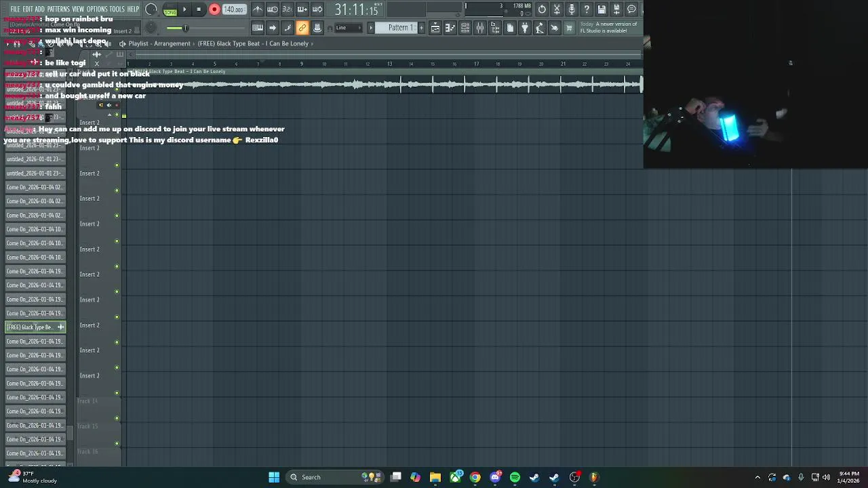Save the project with the floppy icon
This screenshot has width=868, height=488.
(x=601, y=9)
